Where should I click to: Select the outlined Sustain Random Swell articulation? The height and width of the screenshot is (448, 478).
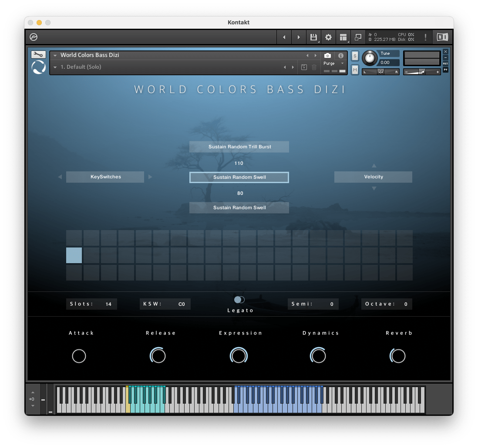click(x=239, y=177)
